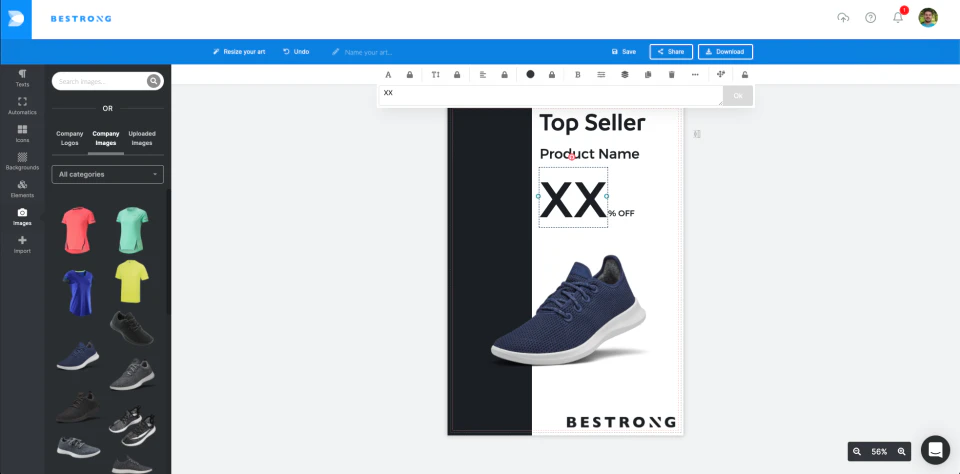This screenshot has height=474, width=960.
Task: Open the Texts panel in sidebar
Action: tap(22, 78)
